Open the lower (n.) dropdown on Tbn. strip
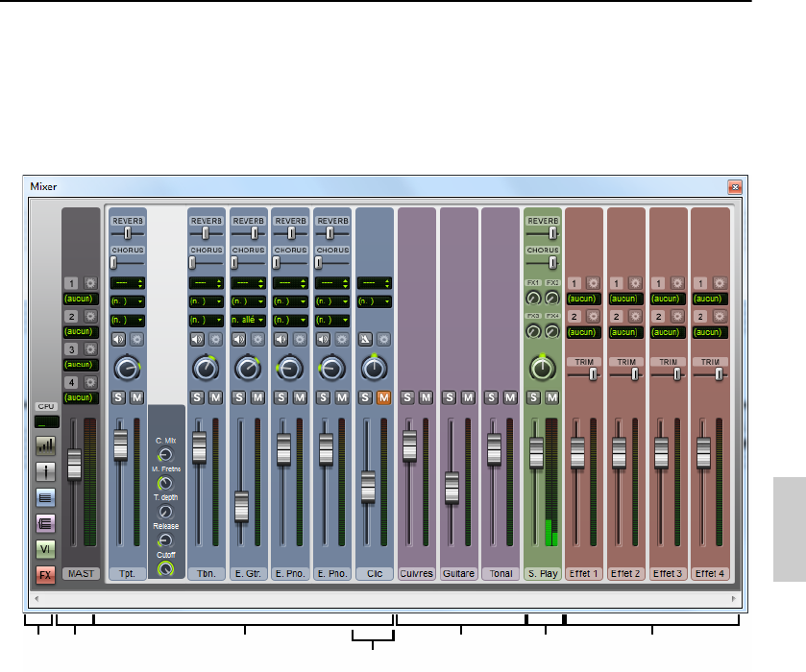Image resolution: width=806 pixels, height=672 pixels. [x=207, y=320]
